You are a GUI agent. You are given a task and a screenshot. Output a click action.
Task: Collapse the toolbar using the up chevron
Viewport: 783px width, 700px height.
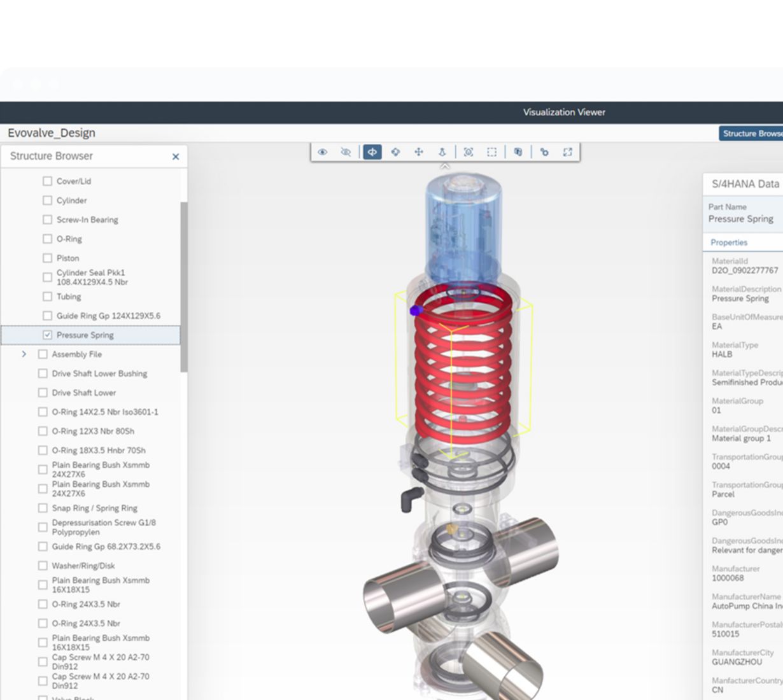click(x=445, y=166)
